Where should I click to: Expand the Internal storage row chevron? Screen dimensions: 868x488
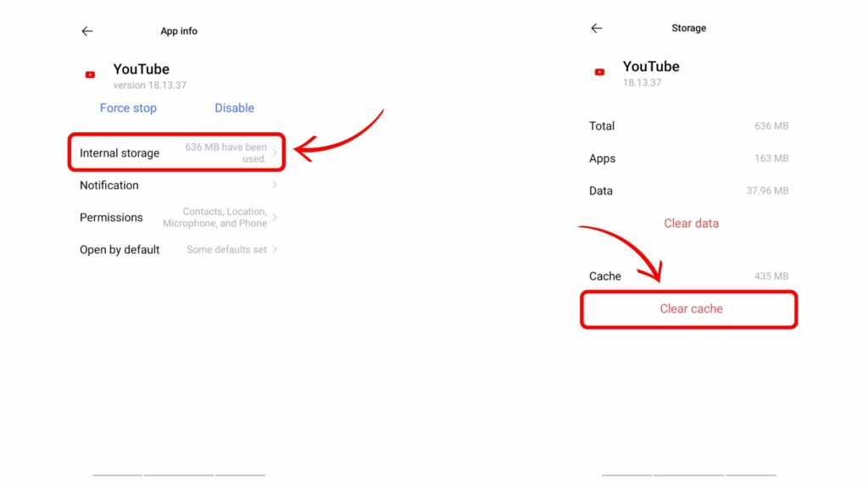pyautogui.click(x=273, y=153)
